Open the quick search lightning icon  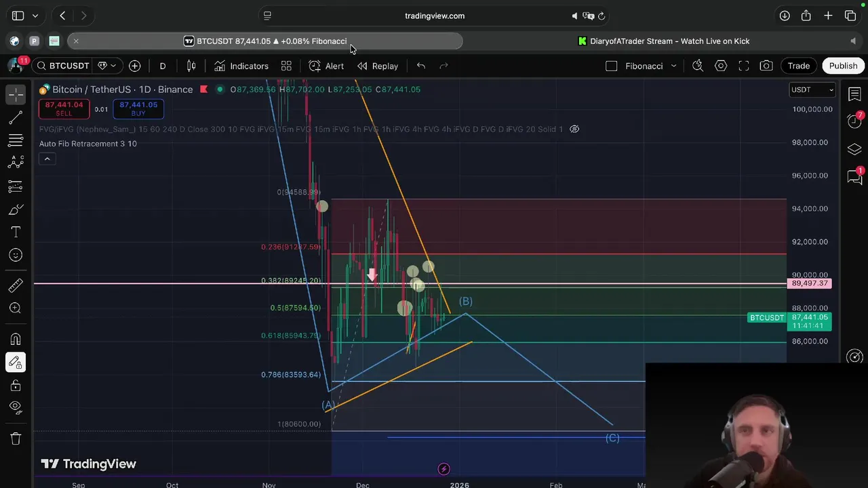(x=698, y=66)
